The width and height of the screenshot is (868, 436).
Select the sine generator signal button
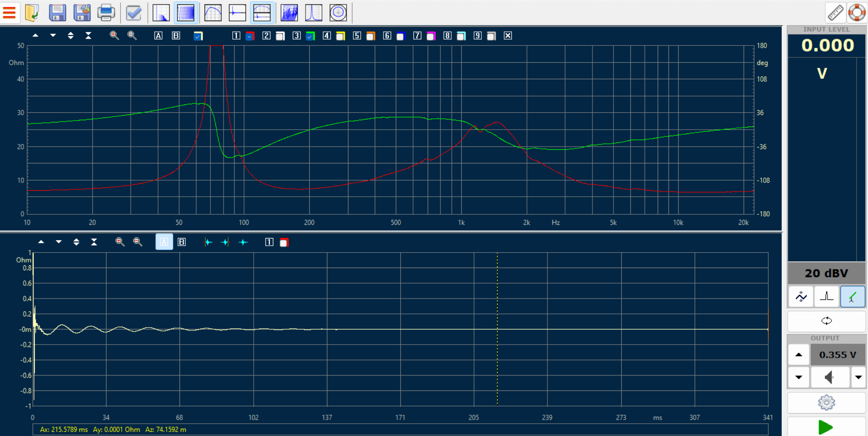pos(801,297)
